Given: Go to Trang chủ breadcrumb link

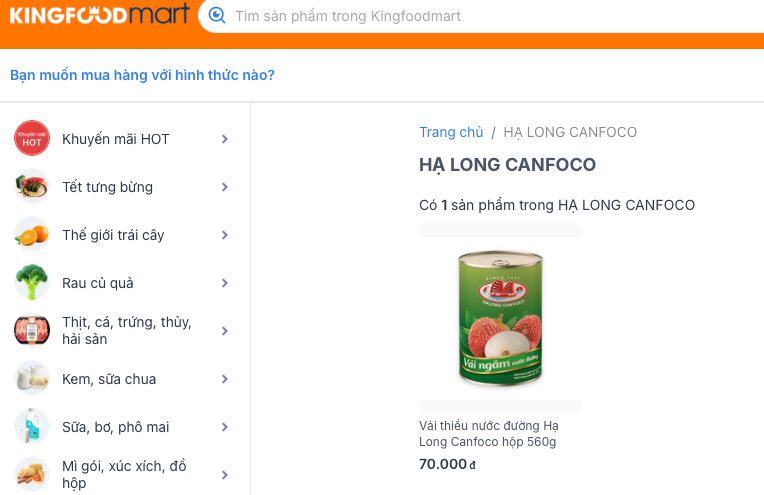Looking at the screenshot, I should tap(451, 132).
